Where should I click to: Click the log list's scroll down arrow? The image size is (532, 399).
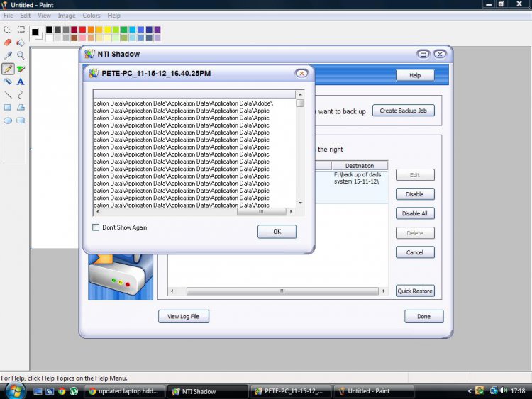(x=300, y=203)
